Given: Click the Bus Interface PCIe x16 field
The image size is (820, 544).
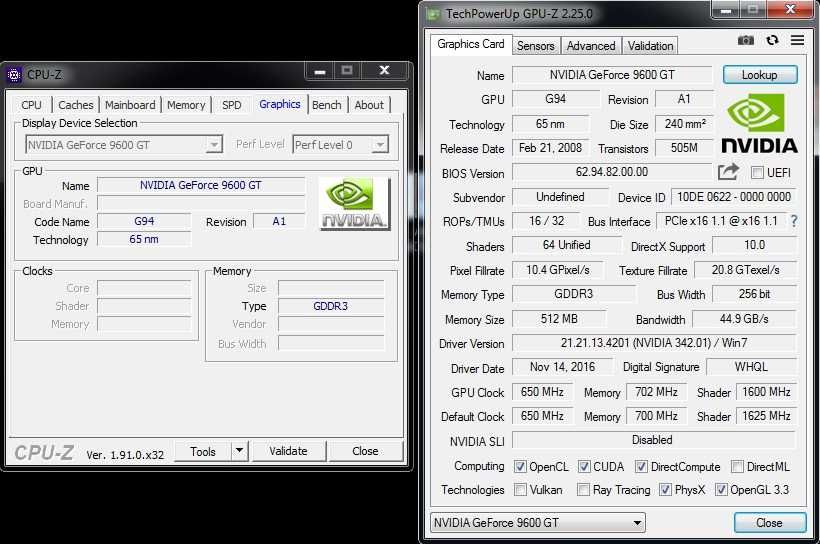Looking at the screenshot, I should tap(722, 221).
